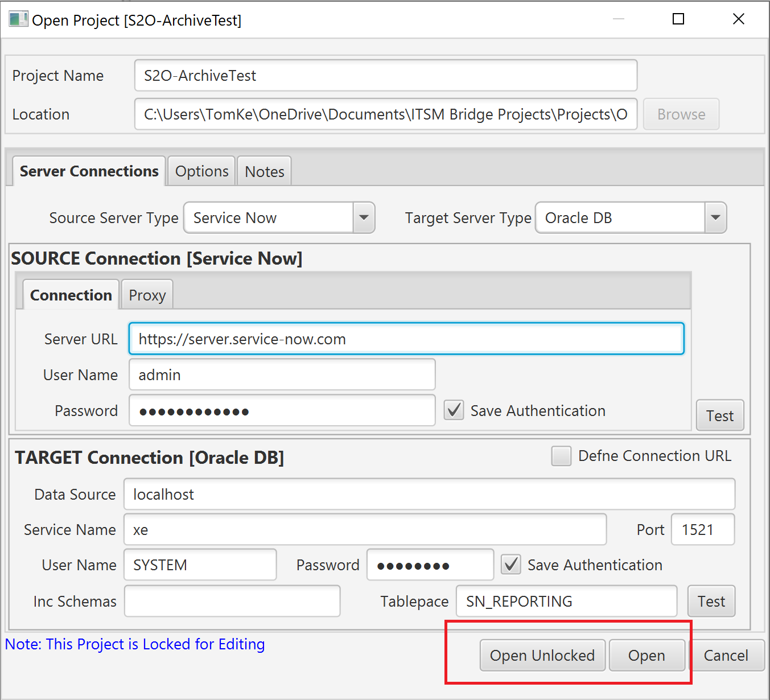This screenshot has width=770, height=700.
Task: Focus the Service Name field
Action: click(x=365, y=529)
